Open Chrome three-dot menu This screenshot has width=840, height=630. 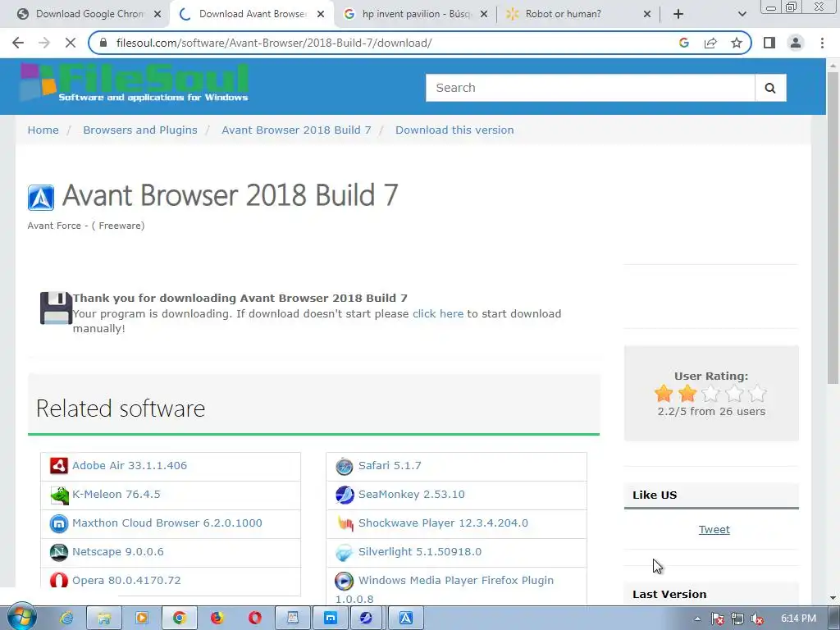(x=822, y=43)
